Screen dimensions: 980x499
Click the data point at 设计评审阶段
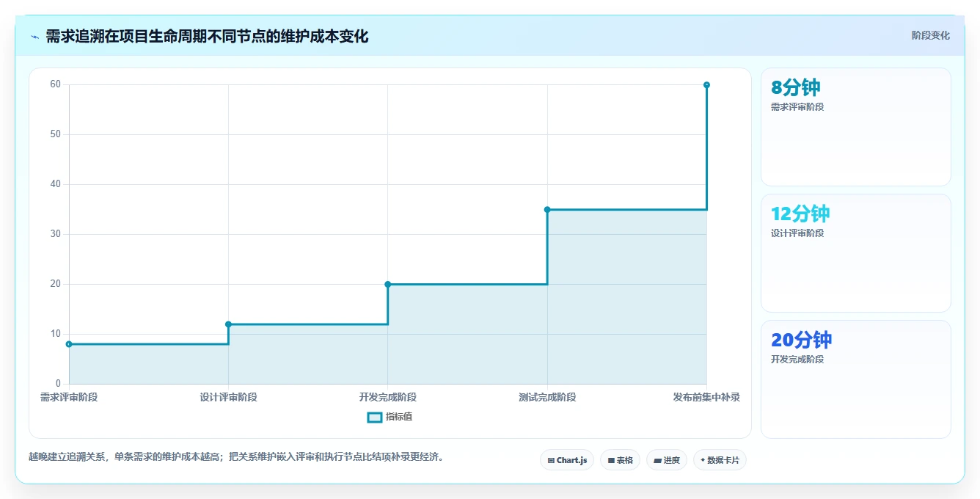(228, 324)
